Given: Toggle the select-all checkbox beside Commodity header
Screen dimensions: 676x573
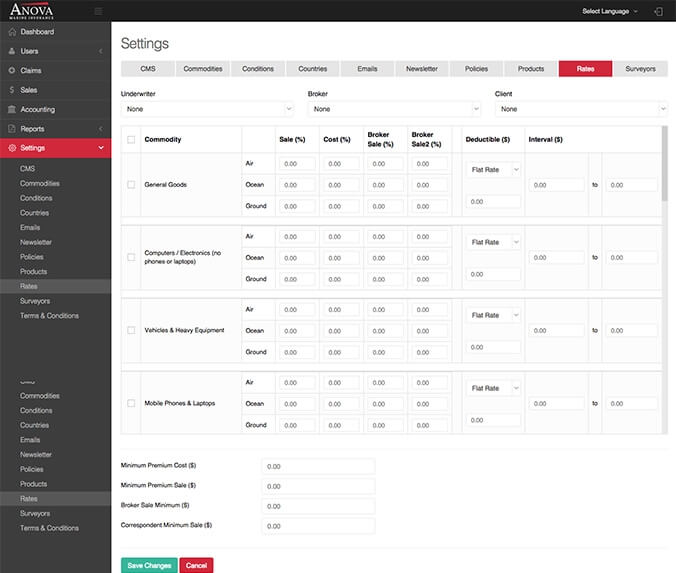Looking at the screenshot, I should click(131, 139).
